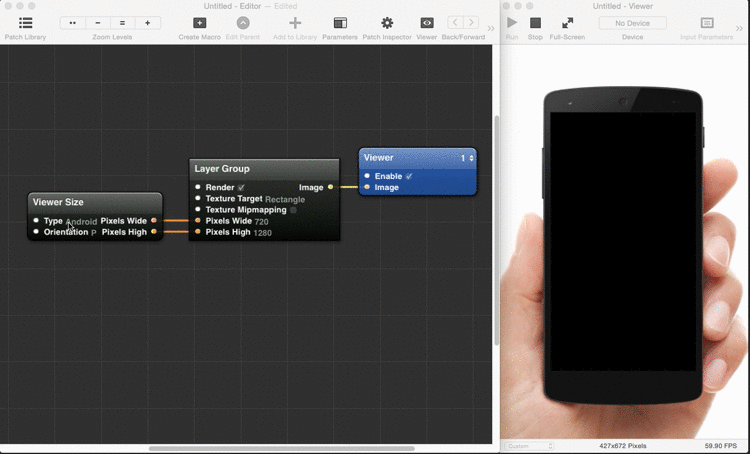Click the Pixels Wide input port on Layer Group
Image resolution: width=750 pixels, height=454 pixels.
point(198,221)
